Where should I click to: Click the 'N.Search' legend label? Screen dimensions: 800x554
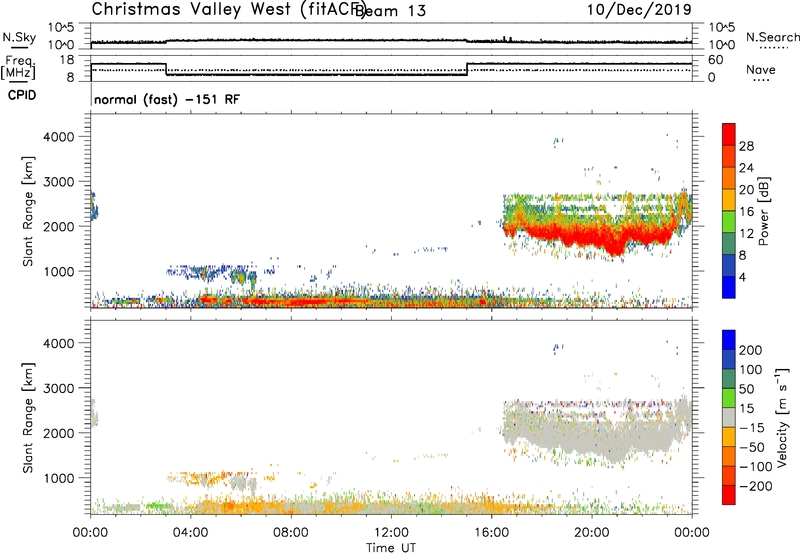click(772, 37)
